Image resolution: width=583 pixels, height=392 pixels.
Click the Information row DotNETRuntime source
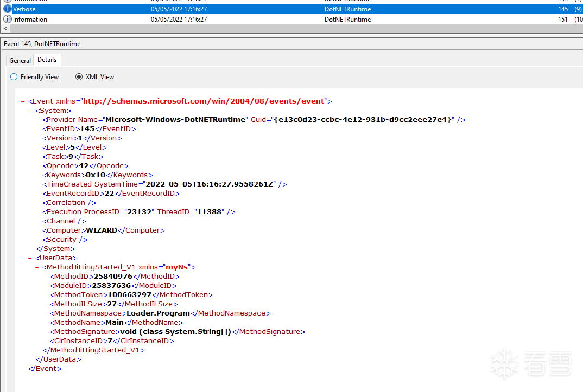[x=347, y=20]
